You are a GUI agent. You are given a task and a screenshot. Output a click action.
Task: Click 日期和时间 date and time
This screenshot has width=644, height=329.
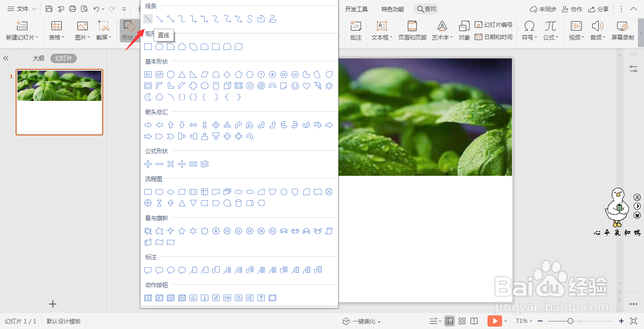(x=494, y=37)
